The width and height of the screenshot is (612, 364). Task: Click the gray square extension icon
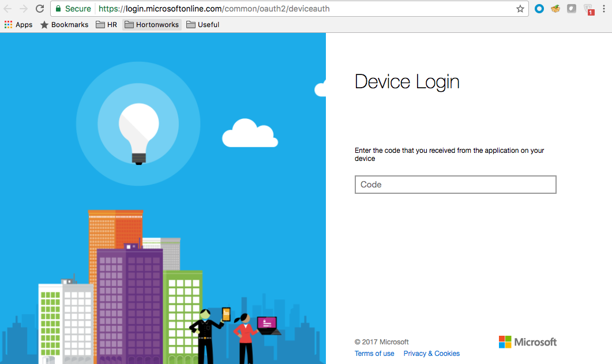pos(572,9)
